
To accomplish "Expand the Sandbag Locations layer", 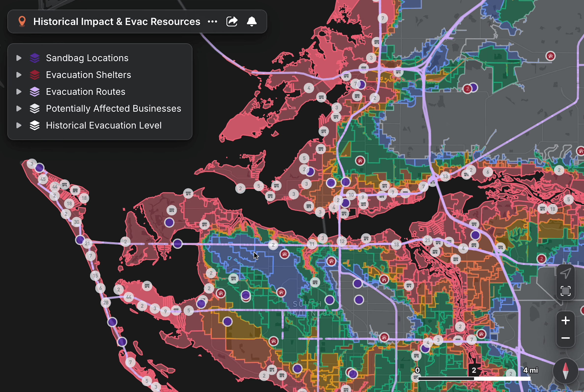I will pyautogui.click(x=19, y=58).
